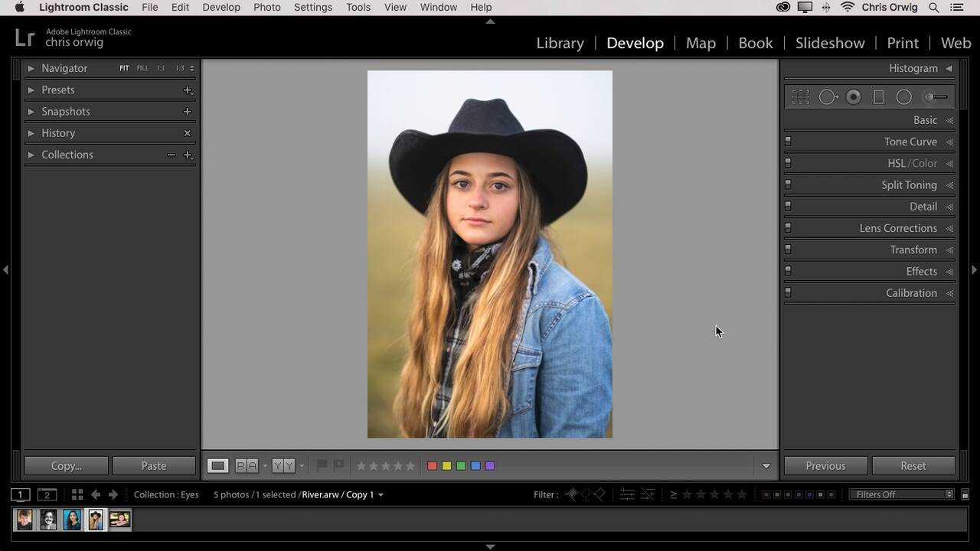Toggle Tone Curve panel switch
Screen dimensions: 980x551
(788, 142)
